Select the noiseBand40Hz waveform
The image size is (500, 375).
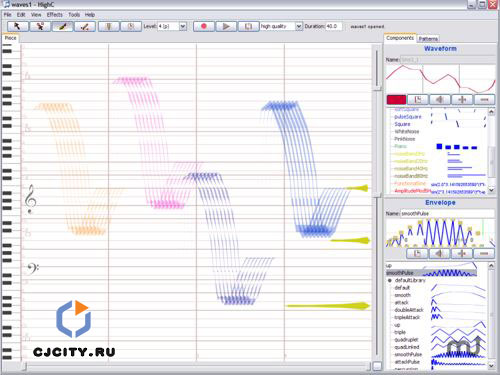click(411, 168)
